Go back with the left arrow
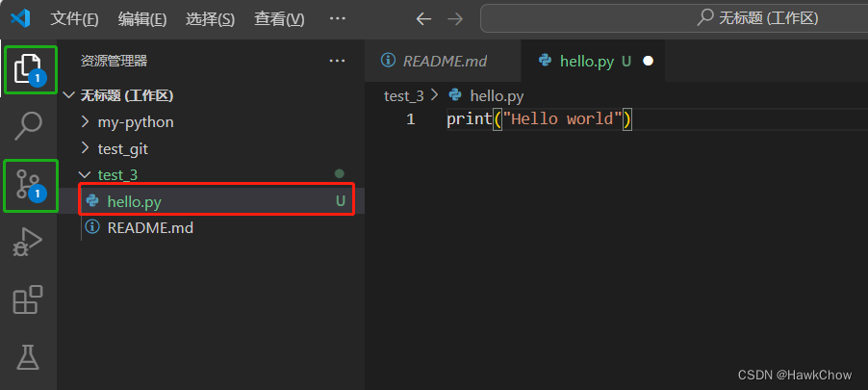Screen dimensions: 868x390 click(423, 18)
